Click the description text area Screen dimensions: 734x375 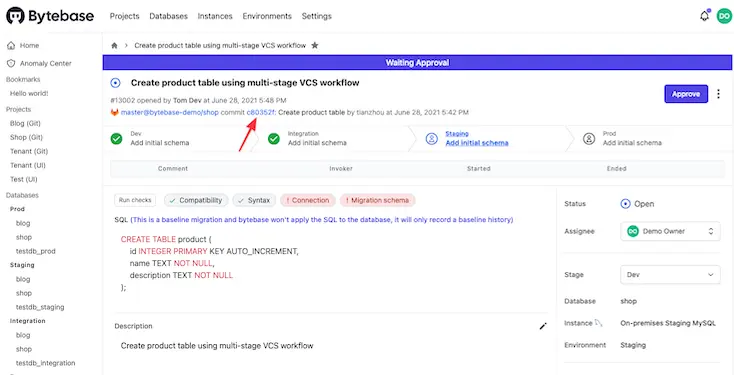[217, 346]
